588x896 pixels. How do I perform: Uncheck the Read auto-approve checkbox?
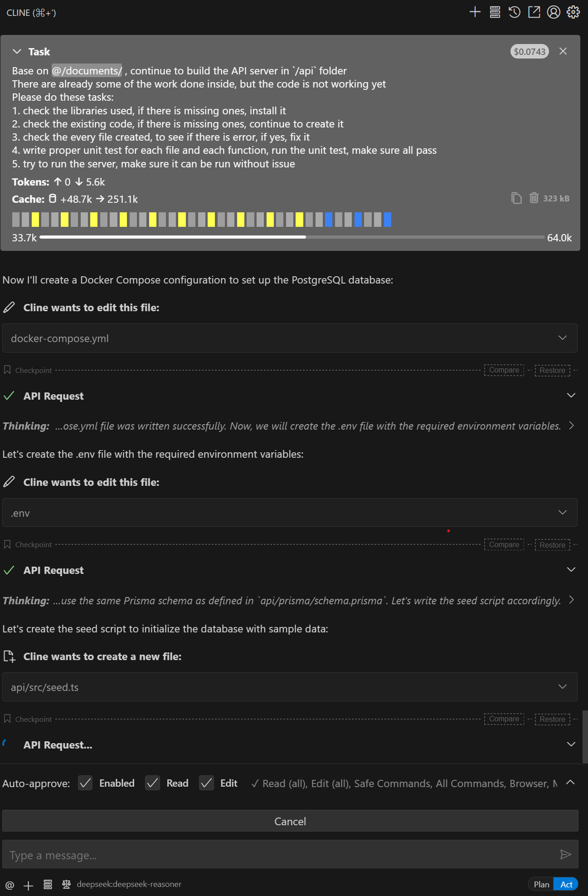152,783
